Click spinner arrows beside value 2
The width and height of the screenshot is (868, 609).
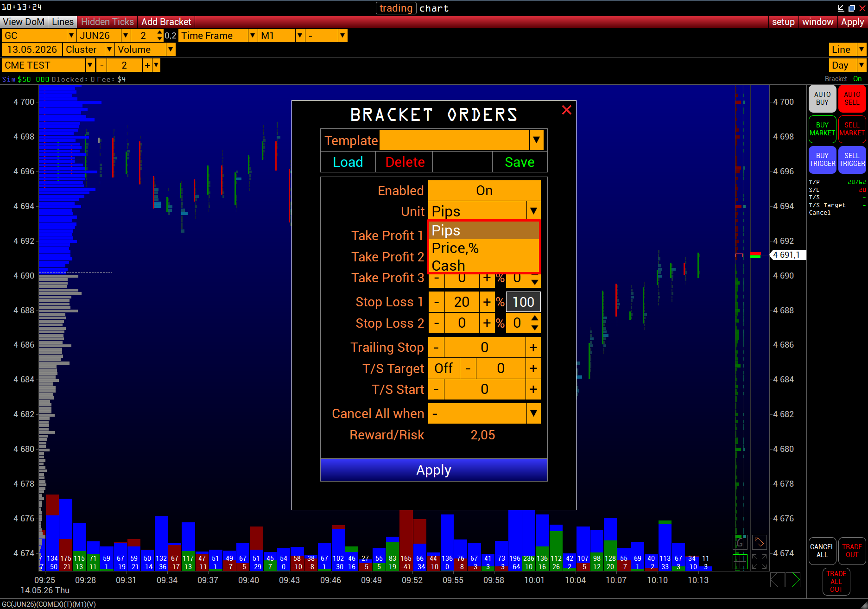(x=160, y=36)
